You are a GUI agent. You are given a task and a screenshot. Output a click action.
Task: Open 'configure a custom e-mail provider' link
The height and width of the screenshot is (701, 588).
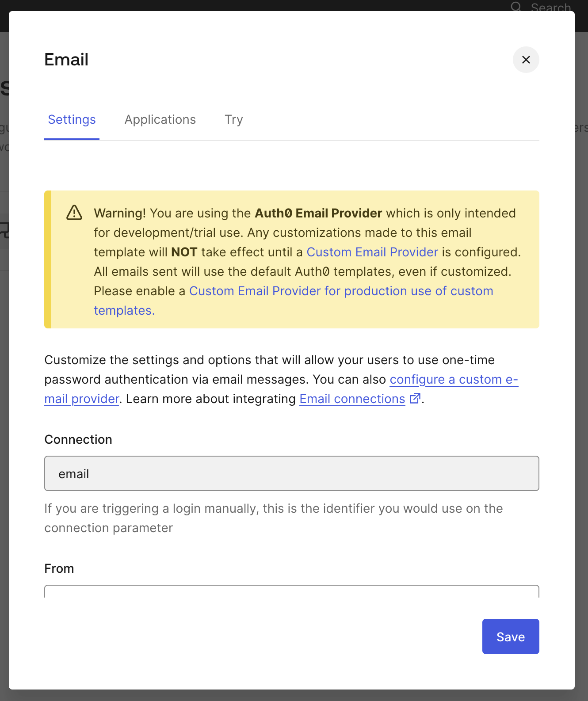(x=454, y=379)
